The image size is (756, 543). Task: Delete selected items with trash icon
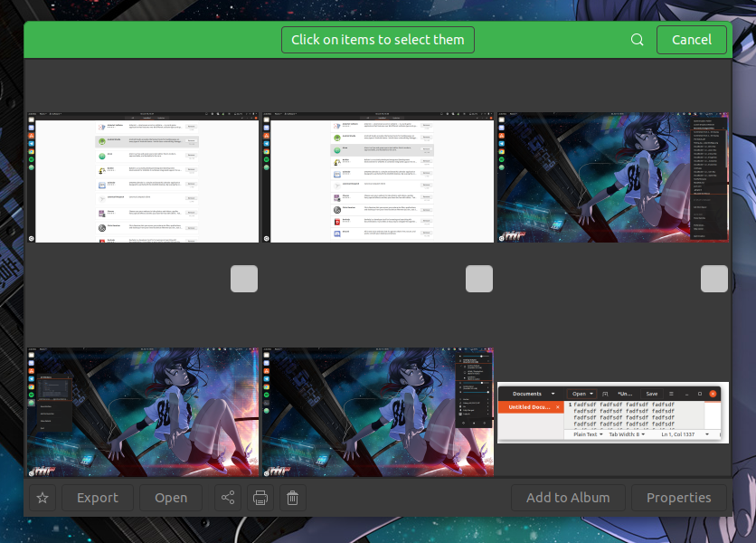(292, 498)
